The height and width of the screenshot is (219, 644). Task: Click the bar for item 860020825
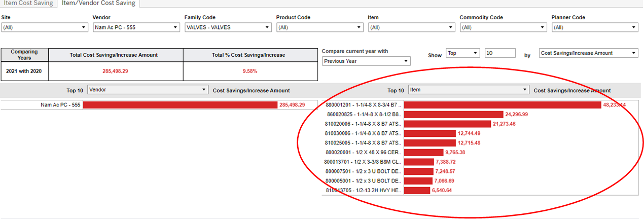[453, 115]
